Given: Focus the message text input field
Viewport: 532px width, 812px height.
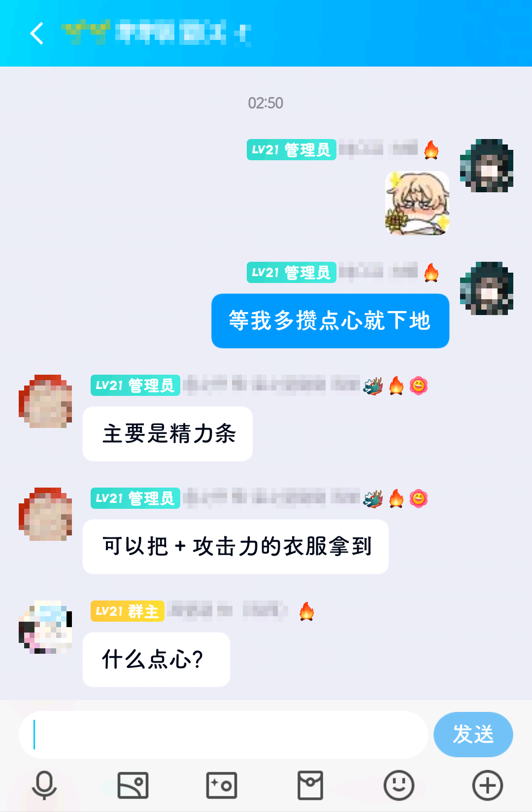Looking at the screenshot, I should 223,735.
